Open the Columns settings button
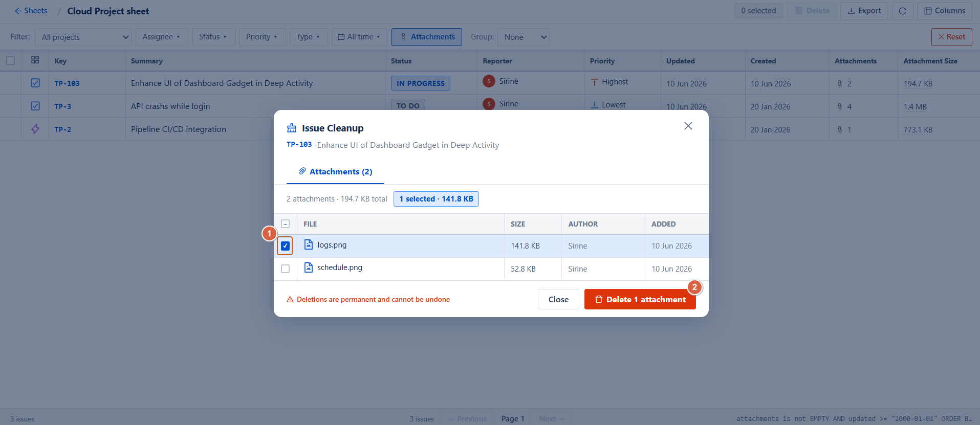Screen dimensions: 980x425 pyautogui.click(x=945, y=11)
